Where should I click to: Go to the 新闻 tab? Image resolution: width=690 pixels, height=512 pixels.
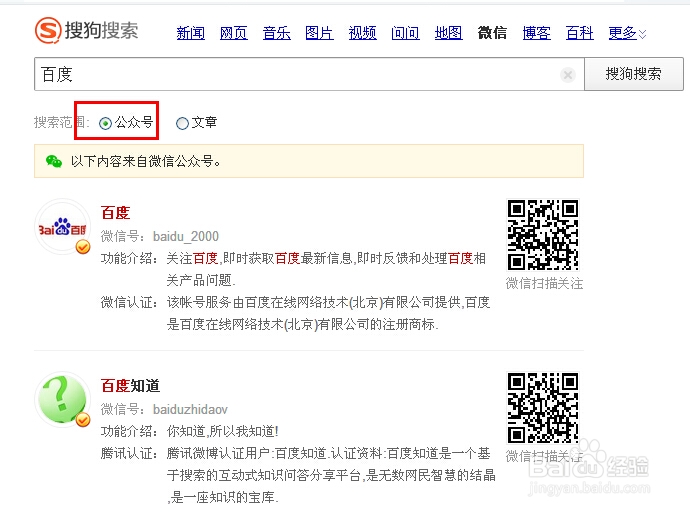191,33
